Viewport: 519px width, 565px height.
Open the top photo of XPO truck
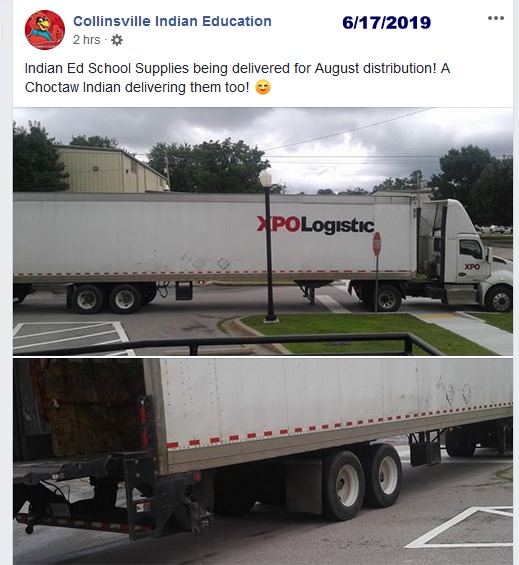263,231
